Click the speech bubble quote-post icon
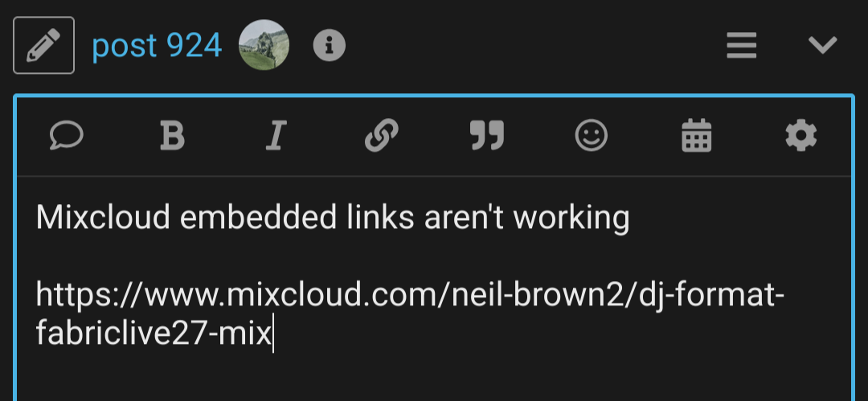 [67, 136]
